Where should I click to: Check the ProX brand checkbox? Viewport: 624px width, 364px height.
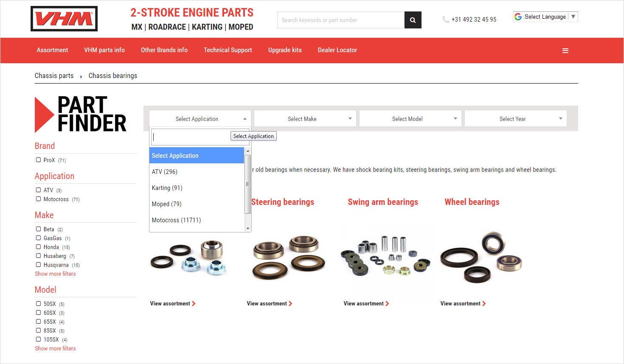(39, 160)
